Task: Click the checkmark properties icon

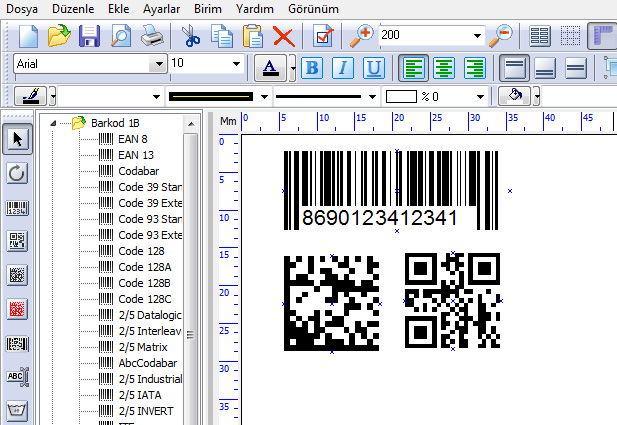Action: click(323, 36)
